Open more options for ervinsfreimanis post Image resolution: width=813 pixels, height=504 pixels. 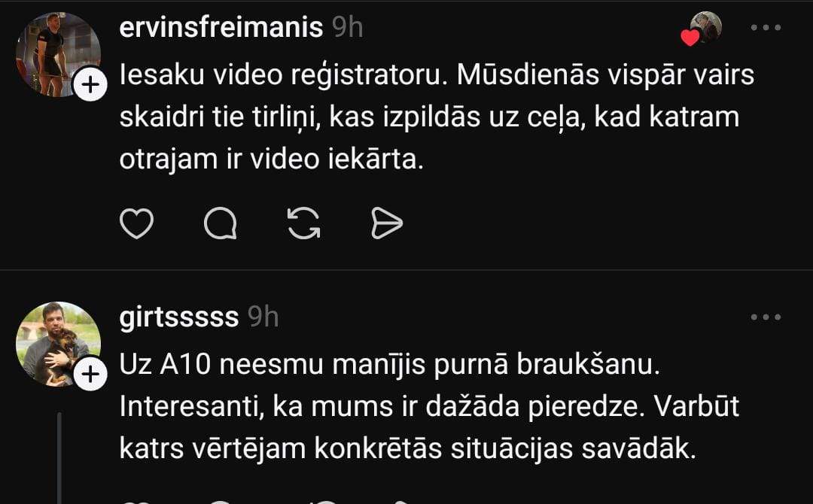766,28
